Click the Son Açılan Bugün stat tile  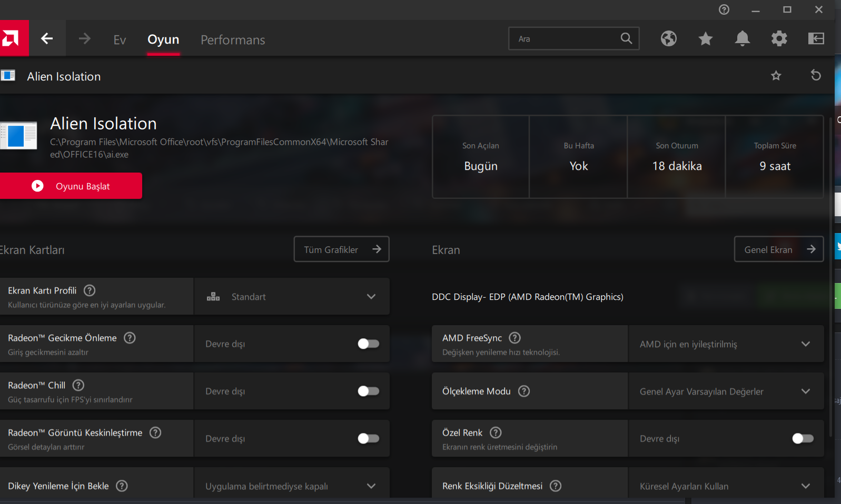[x=481, y=157]
